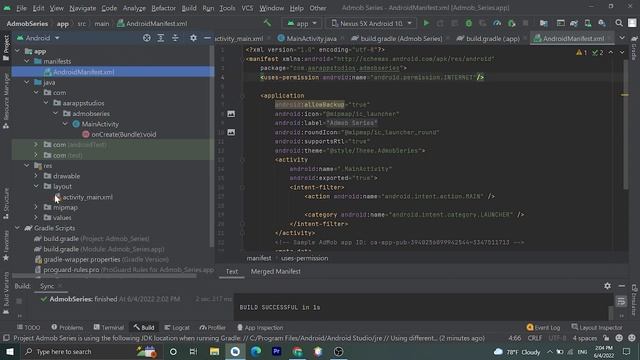Expand the values folder
This screenshot has width=640, height=360.
tap(36, 218)
